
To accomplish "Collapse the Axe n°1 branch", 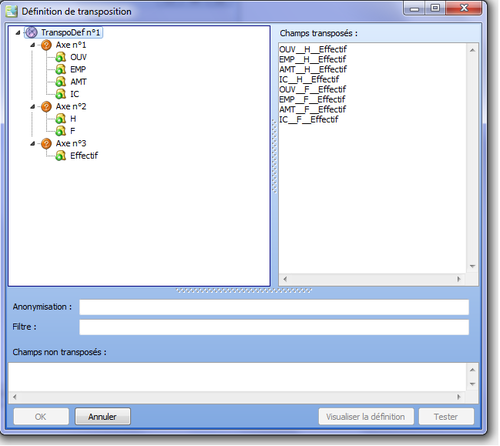I will click(33, 45).
